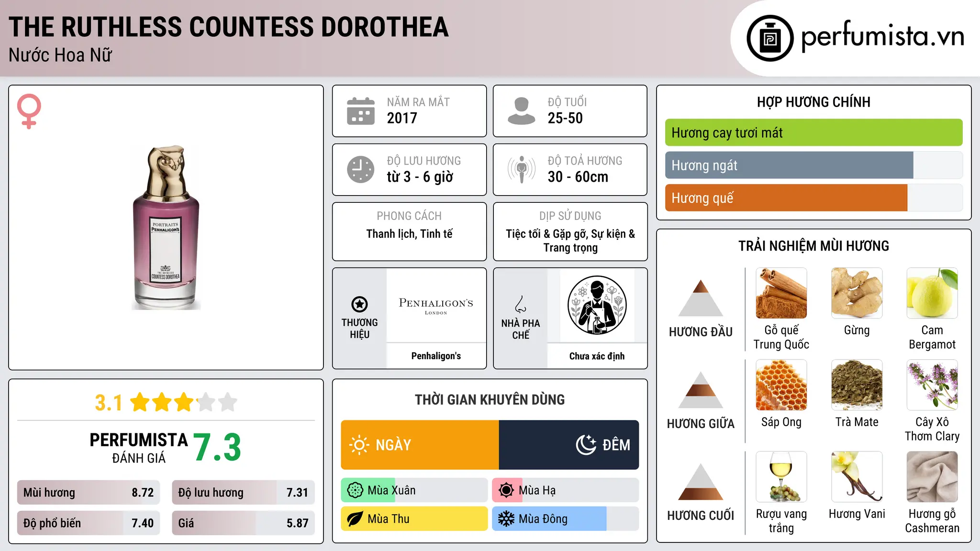This screenshot has width=980, height=551.
Task: Click the Penhaligon's London brand logo
Action: (x=436, y=306)
